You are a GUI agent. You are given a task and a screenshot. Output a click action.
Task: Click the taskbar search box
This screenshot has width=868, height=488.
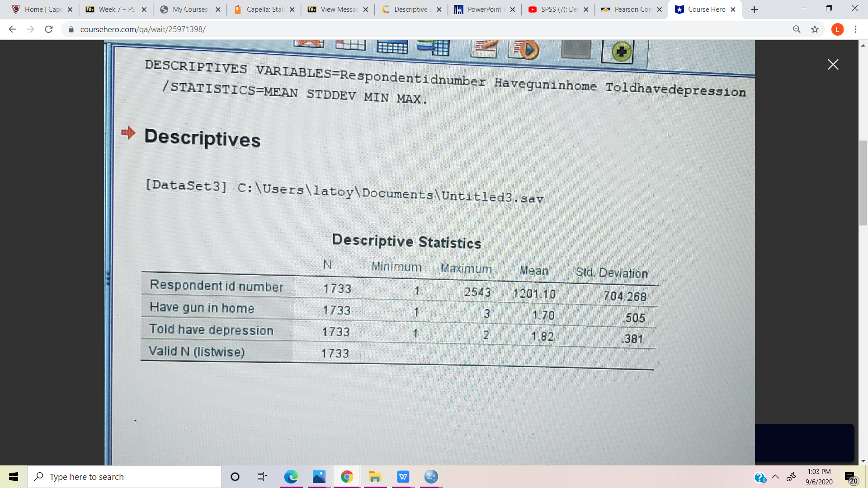(124, 477)
